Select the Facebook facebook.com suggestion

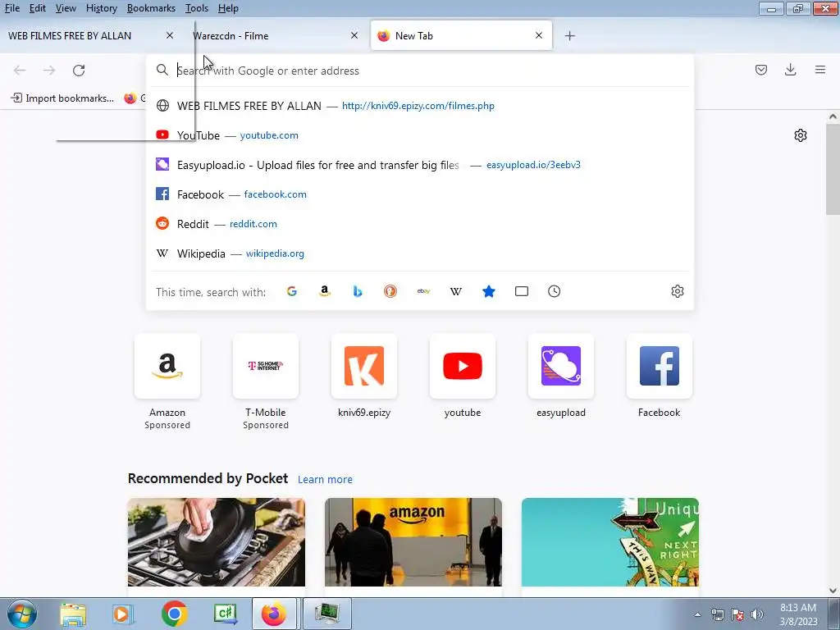(x=420, y=194)
